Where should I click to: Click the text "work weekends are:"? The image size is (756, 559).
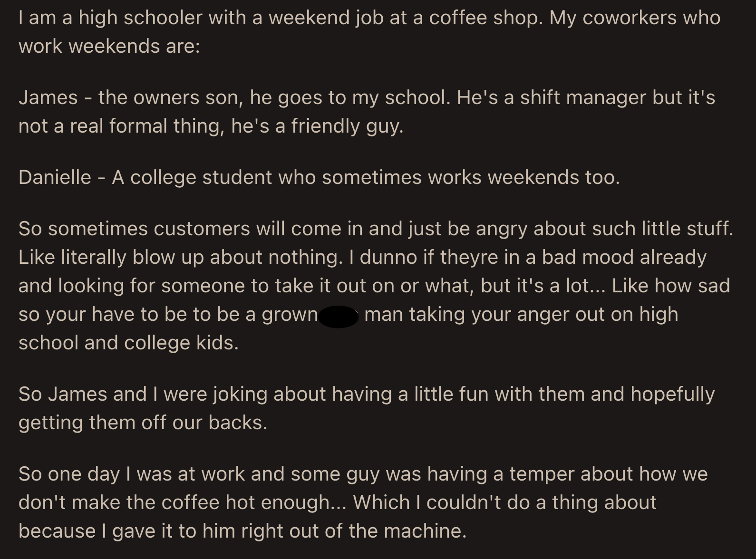tap(109, 46)
